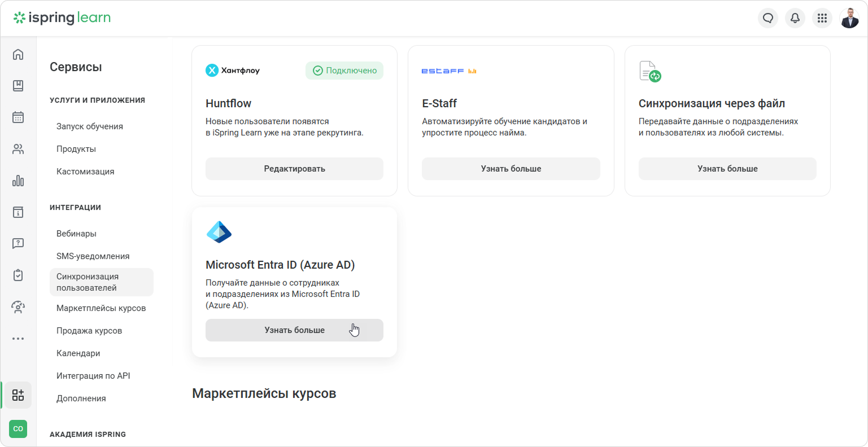Open the chat bubble icon in header
The image size is (868, 447).
tap(768, 18)
